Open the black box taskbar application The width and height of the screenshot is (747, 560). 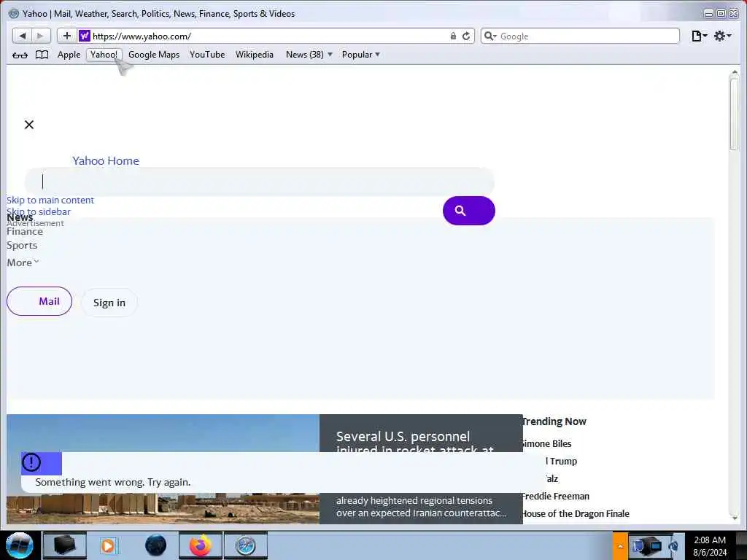point(64,545)
